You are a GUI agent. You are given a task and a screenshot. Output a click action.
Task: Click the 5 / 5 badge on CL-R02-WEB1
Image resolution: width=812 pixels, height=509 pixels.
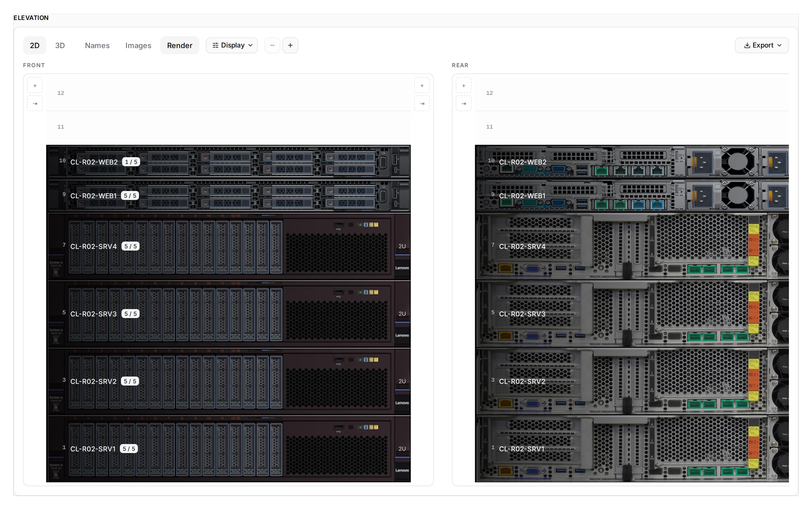130,195
